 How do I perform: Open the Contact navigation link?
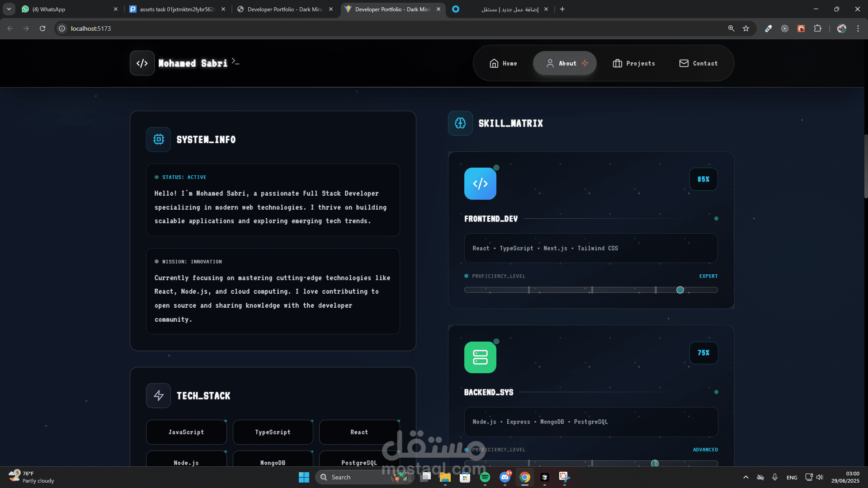click(x=698, y=63)
